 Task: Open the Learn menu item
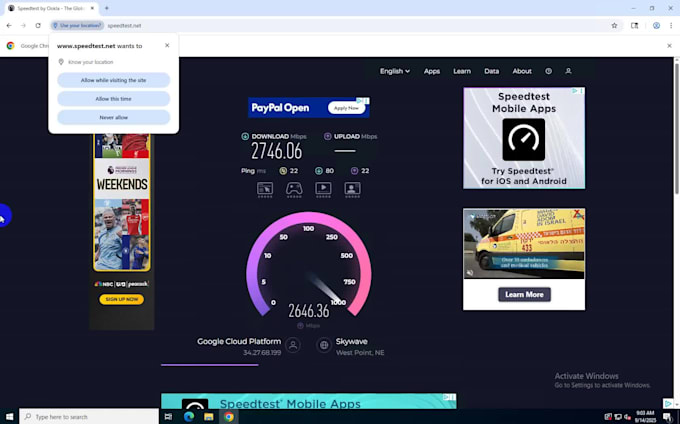462,71
